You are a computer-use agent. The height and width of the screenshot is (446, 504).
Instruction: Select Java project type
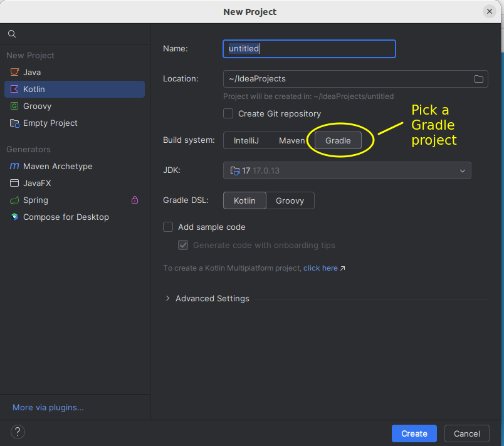[x=75, y=72]
